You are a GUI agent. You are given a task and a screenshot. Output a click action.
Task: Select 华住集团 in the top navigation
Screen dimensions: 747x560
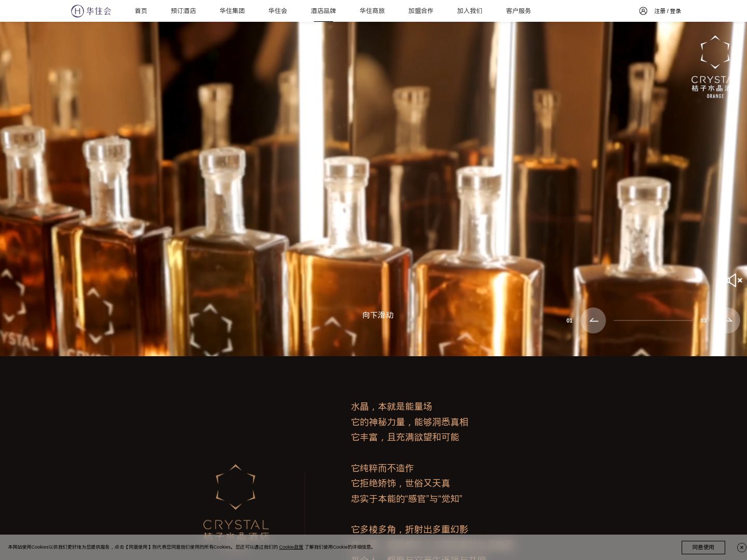232,11
